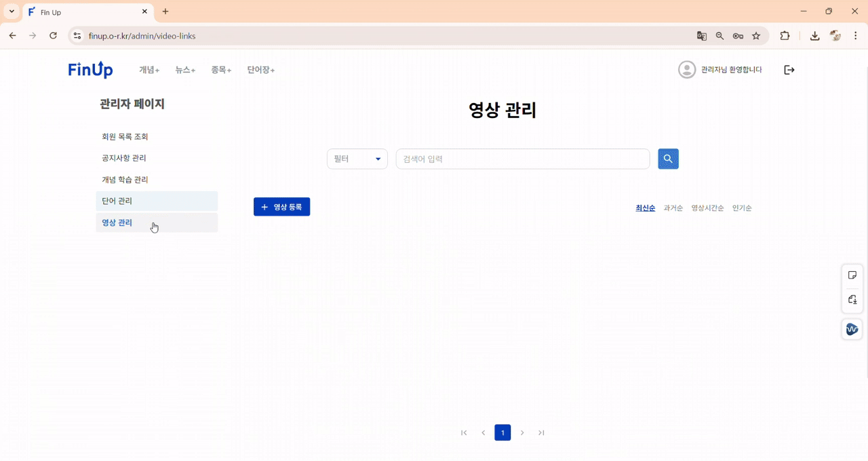Screen dimensions: 868x461
Task: Click the Google Translate icon in address bar
Action: (x=701, y=36)
